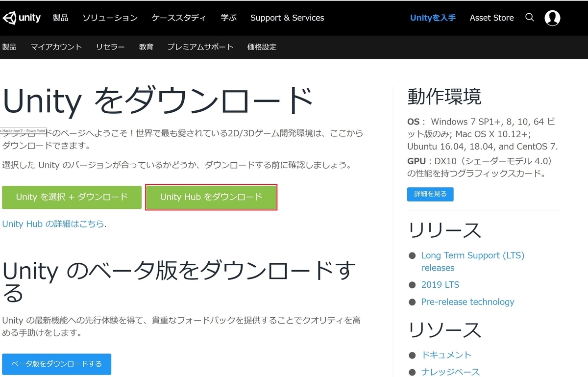Select 価格設定 in sub navigation

tap(262, 47)
